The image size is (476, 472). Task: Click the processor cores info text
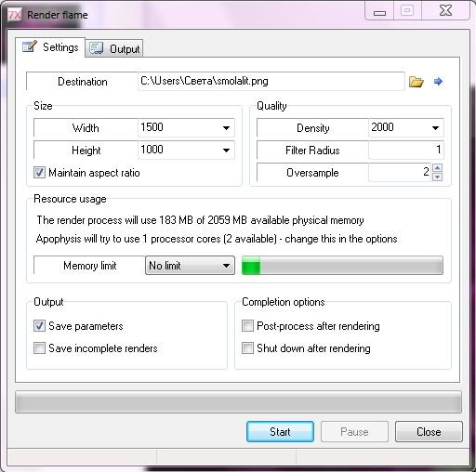pos(217,239)
